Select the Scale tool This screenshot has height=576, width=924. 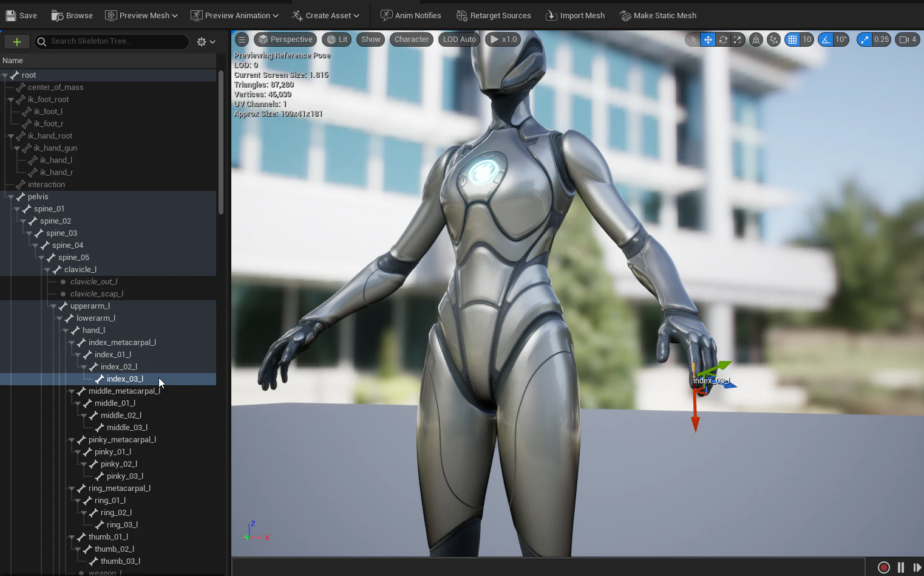738,39
